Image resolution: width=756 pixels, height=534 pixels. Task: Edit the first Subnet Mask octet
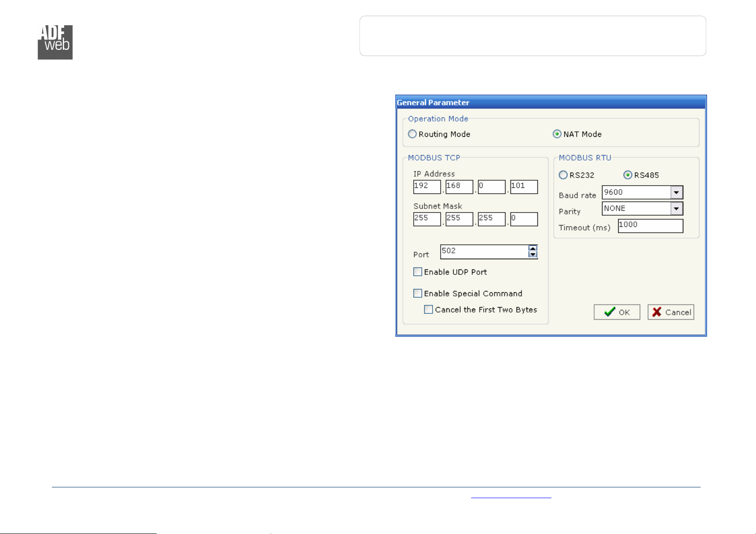tap(427, 219)
